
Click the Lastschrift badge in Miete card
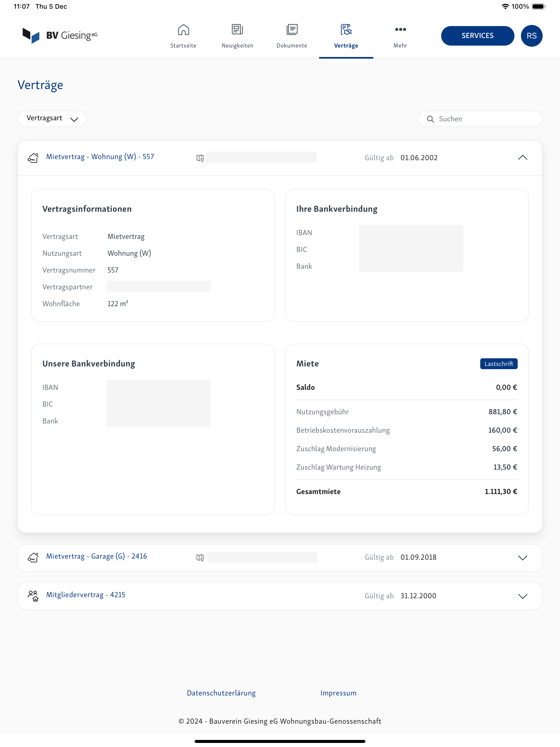click(499, 364)
